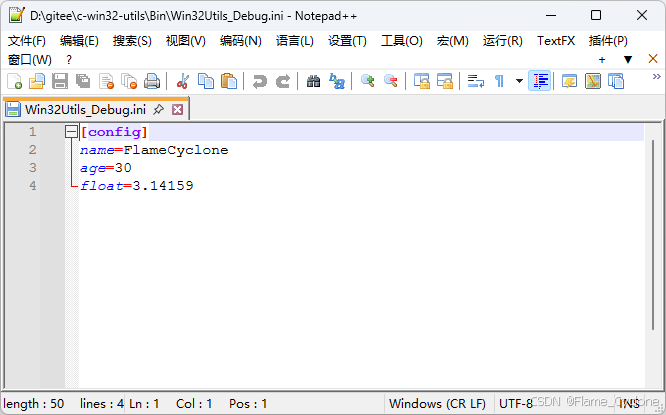Open the 宏(M) menu
Image resolution: width=666 pixels, height=415 pixels.
(x=452, y=41)
